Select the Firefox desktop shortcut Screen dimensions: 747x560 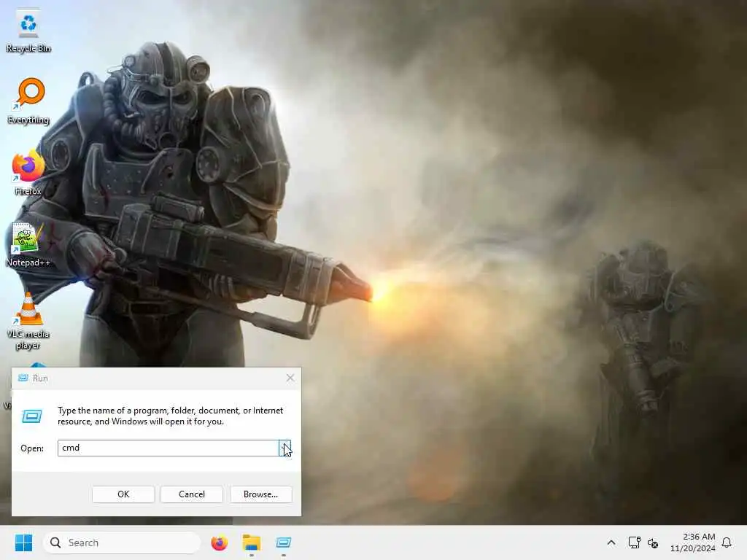pyautogui.click(x=28, y=172)
